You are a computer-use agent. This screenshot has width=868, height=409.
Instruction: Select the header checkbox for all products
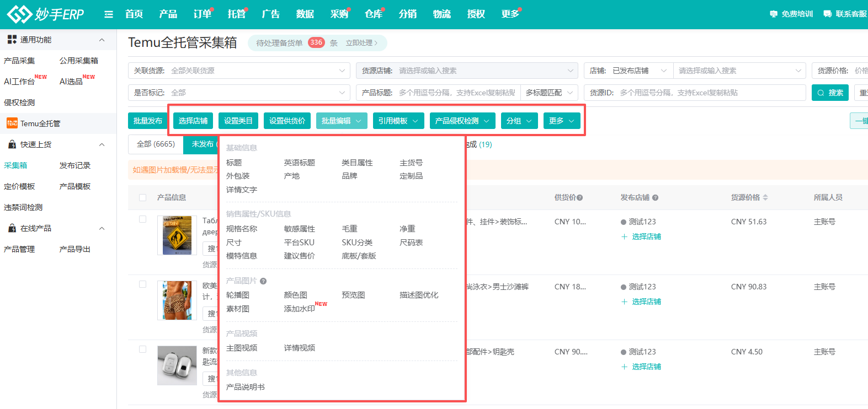coord(143,197)
